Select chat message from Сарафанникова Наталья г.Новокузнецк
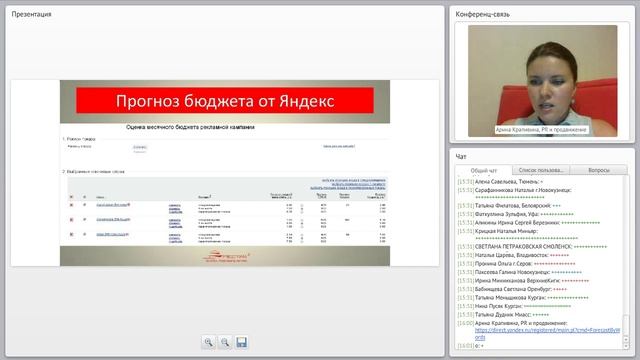The image size is (640, 360). click(x=515, y=194)
